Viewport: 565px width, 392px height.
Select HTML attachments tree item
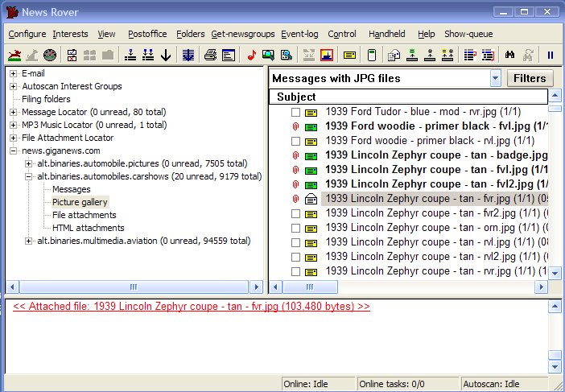pos(89,228)
